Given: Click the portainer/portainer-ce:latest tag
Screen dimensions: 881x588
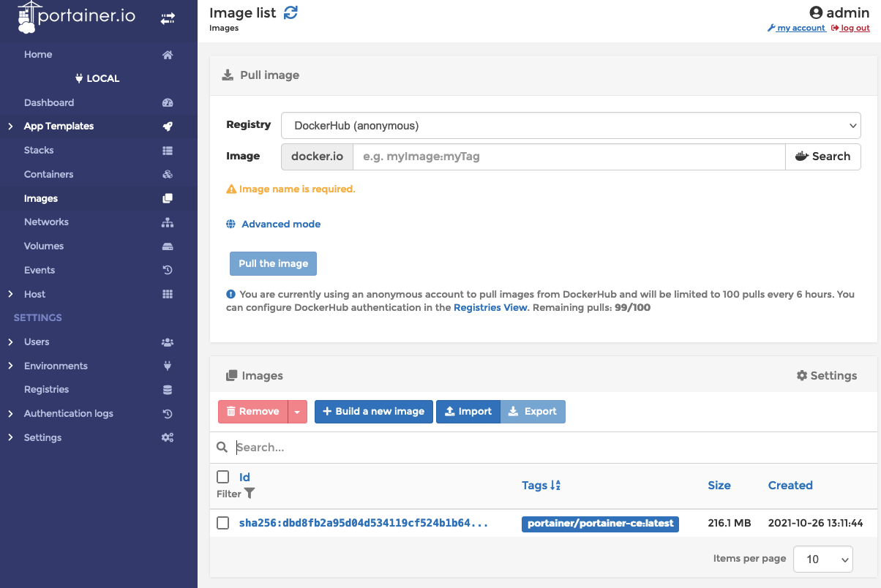Looking at the screenshot, I should coord(600,524).
